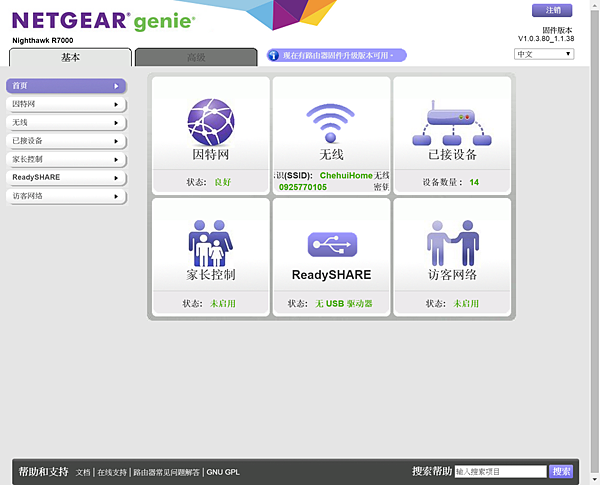600x485 pixels.
Task: Select 家长控制 in the sidebar menu
Action: [66, 159]
